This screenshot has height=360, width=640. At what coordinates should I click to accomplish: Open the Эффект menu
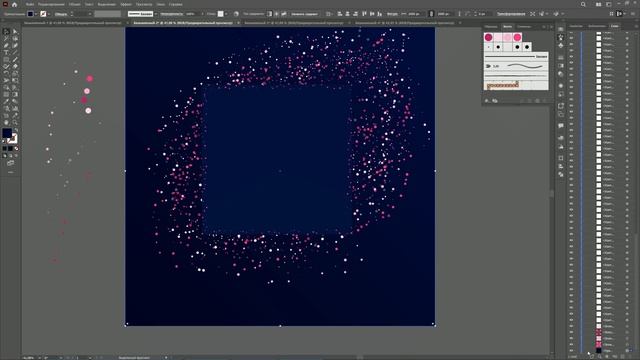(x=126, y=4)
